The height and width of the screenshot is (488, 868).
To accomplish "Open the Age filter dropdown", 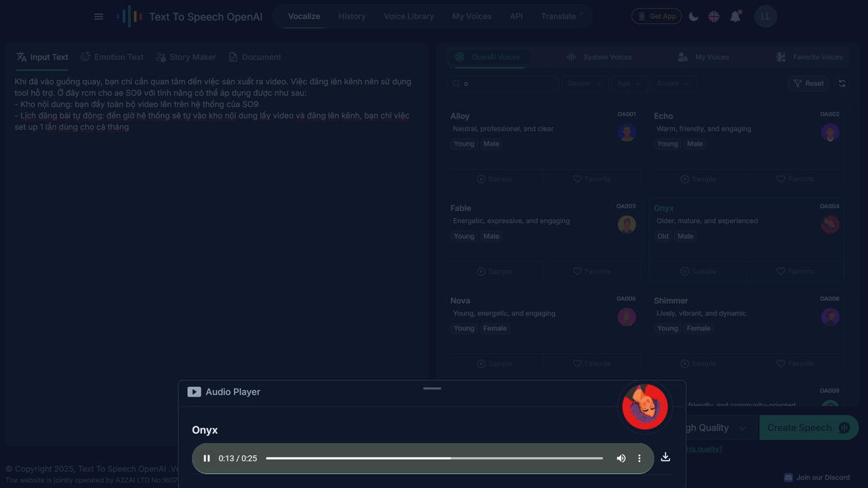I will point(629,83).
